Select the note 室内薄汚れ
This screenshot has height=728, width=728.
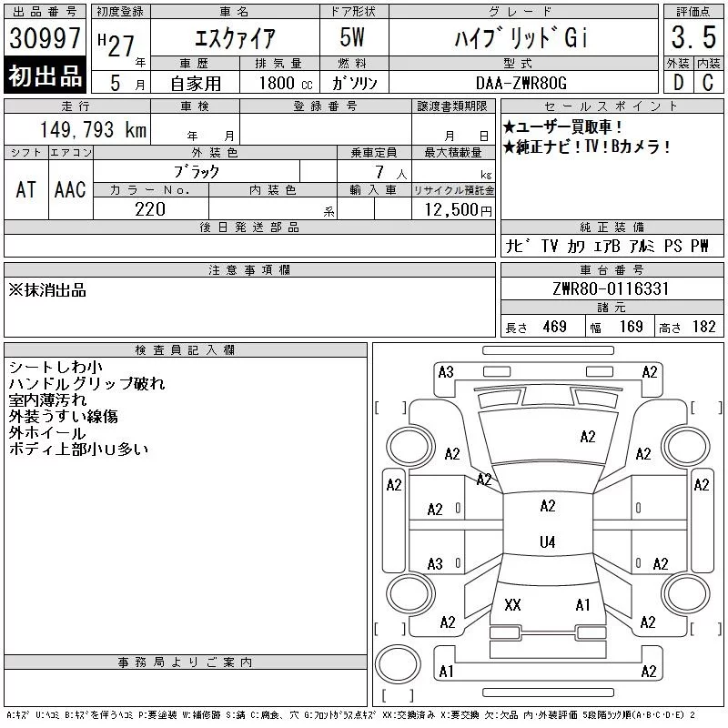(47, 399)
